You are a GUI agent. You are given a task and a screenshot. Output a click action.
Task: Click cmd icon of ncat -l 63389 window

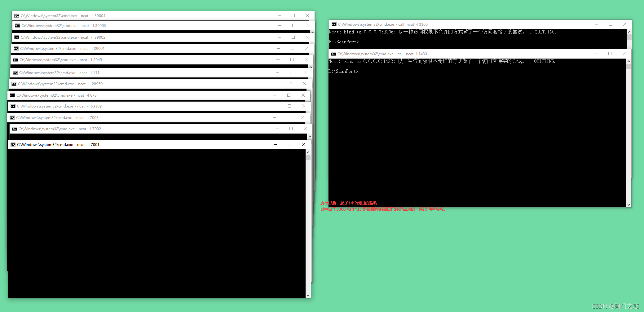[x=13, y=106]
